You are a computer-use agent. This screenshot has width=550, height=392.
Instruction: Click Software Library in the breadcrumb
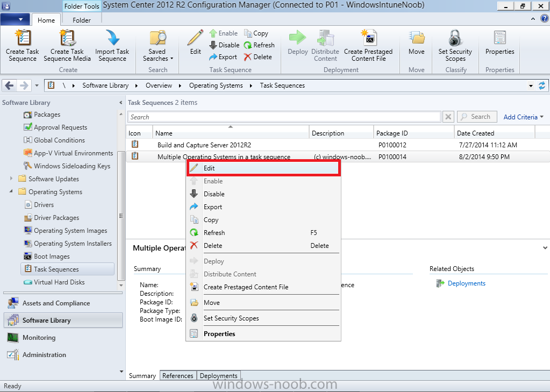pyautogui.click(x=105, y=85)
